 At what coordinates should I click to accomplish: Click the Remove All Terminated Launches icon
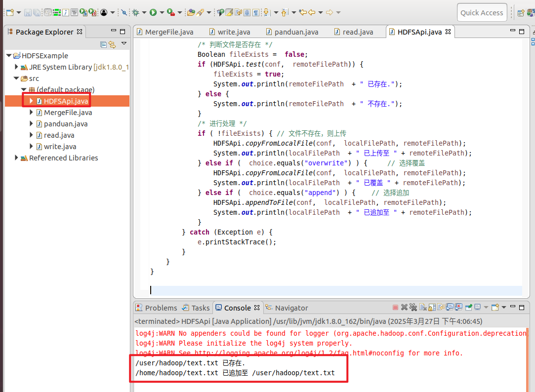point(413,308)
